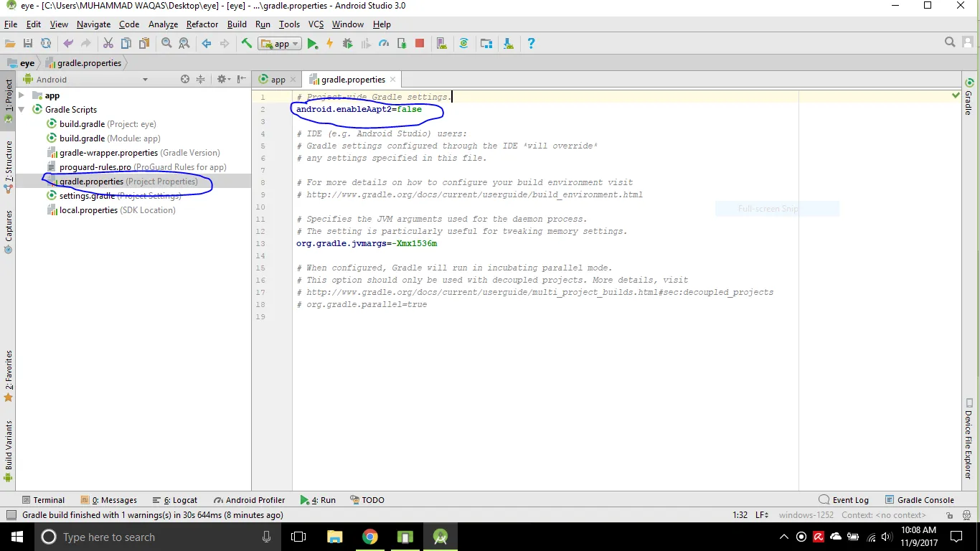Sync project with Gradle files icon
980x551 pixels.
coord(464,44)
